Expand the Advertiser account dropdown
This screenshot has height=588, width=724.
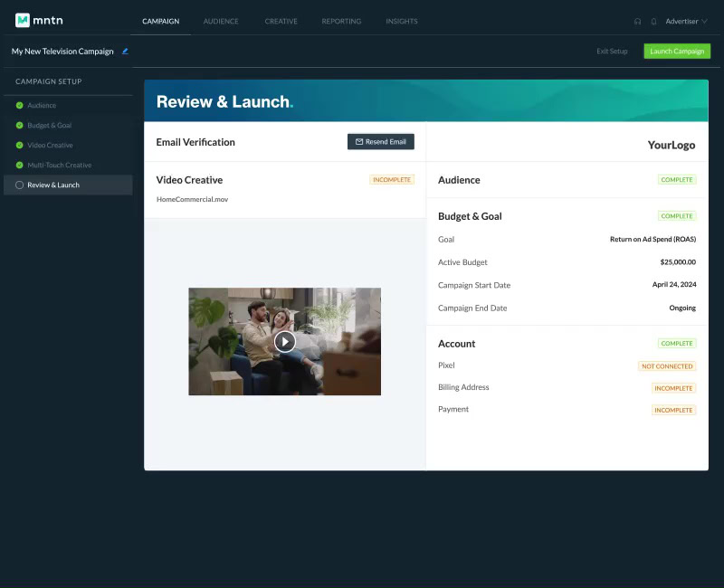[686, 21]
